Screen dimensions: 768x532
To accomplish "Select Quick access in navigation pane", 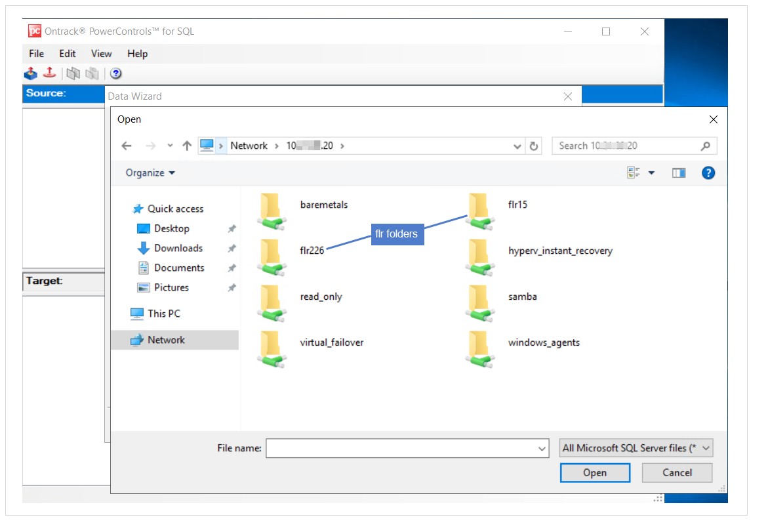I will pyautogui.click(x=175, y=209).
